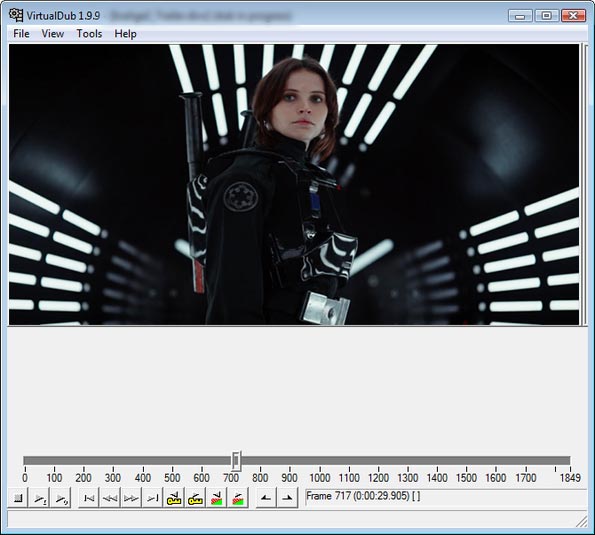Viewport: 595px width, 535px height.
Task: Click the 400 label on the frame ruler
Action: 143,478
